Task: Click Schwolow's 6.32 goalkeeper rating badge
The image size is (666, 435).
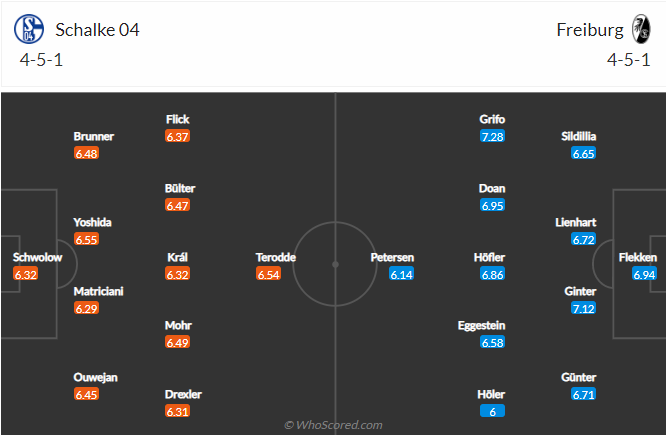Action: [x=25, y=274]
